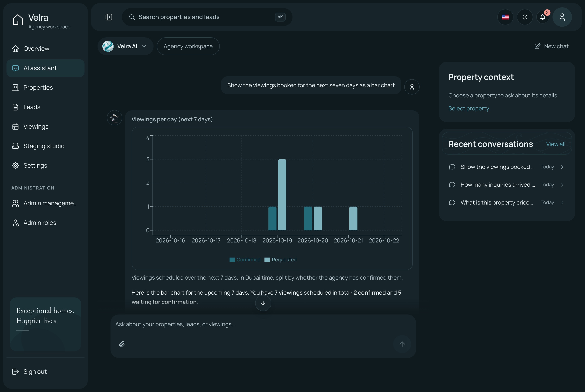The image size is (585, 392).
Task: Open Admin management page
Action: pyautogui.click(x=45, y=203)
